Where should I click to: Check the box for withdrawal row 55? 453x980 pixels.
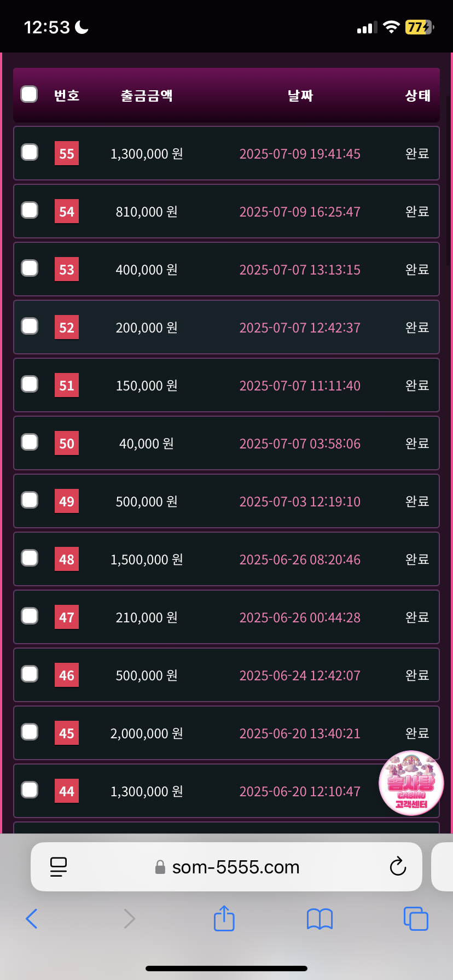(x=30, y=153)
